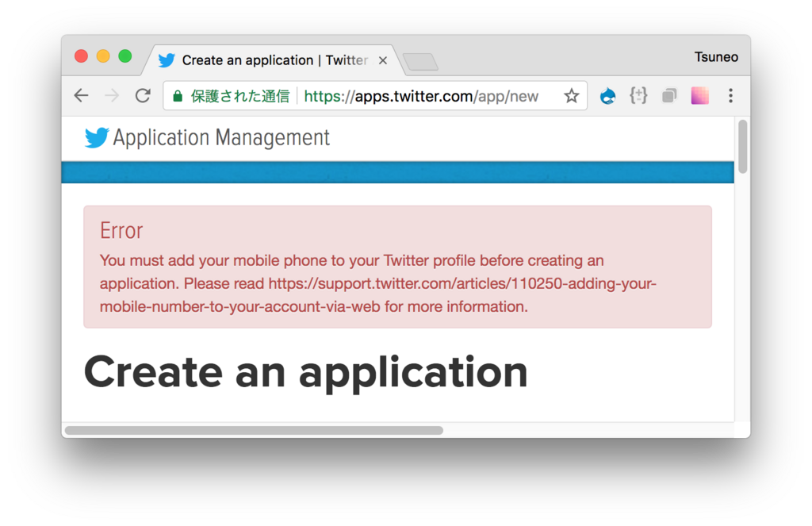
Task: Bookmark this page with the star icon
Action: (x=571, y=95)
